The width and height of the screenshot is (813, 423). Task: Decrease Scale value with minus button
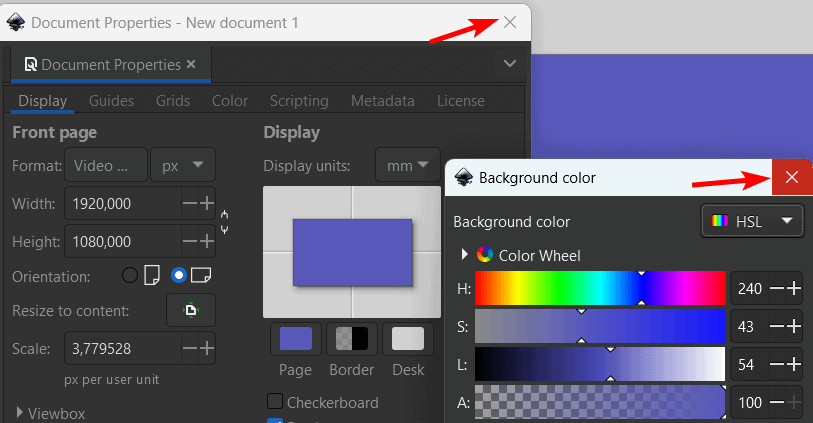point(190,348)
